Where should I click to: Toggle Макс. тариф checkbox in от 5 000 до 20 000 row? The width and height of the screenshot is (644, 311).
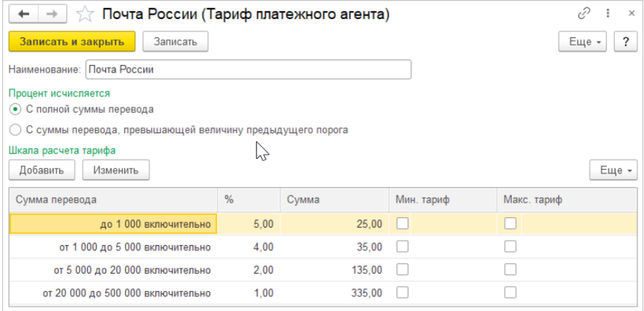[510, 270]
